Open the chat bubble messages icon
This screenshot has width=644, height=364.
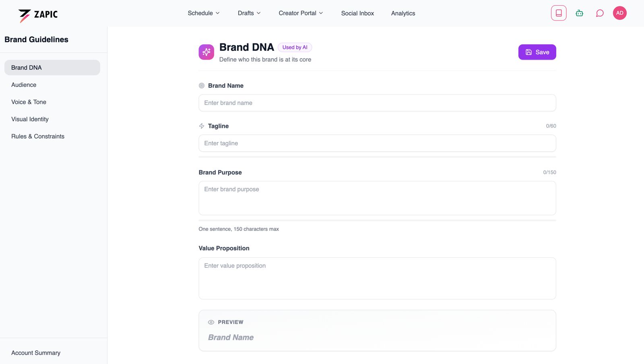coord(600,13)
